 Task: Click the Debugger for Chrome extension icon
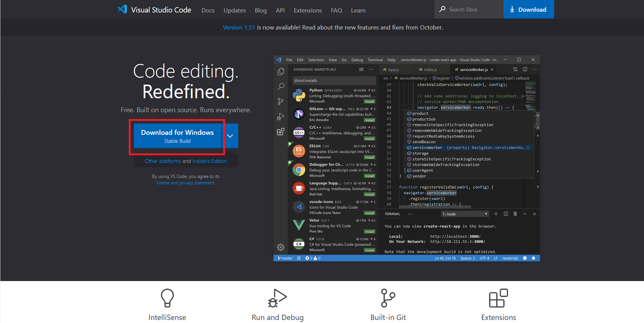(x=299, y=170)
